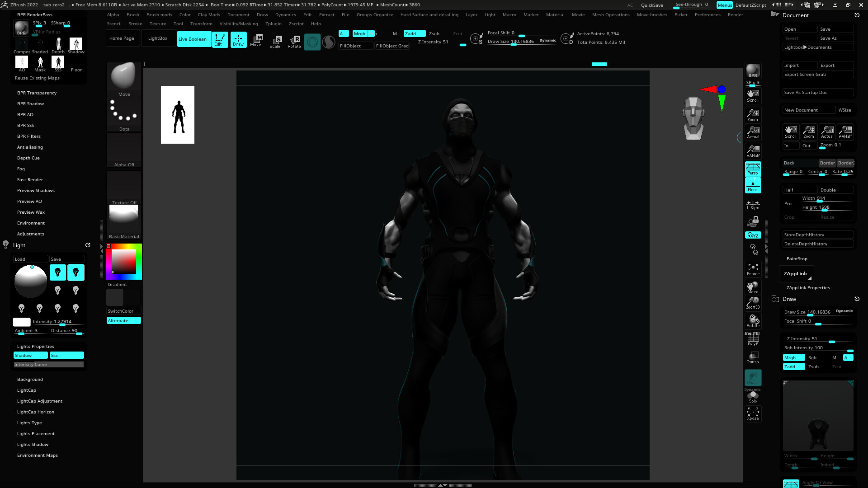Toggle Live Boolean mode off
The height and width of the screenshot is (488, 868).
tap(193, 39)
